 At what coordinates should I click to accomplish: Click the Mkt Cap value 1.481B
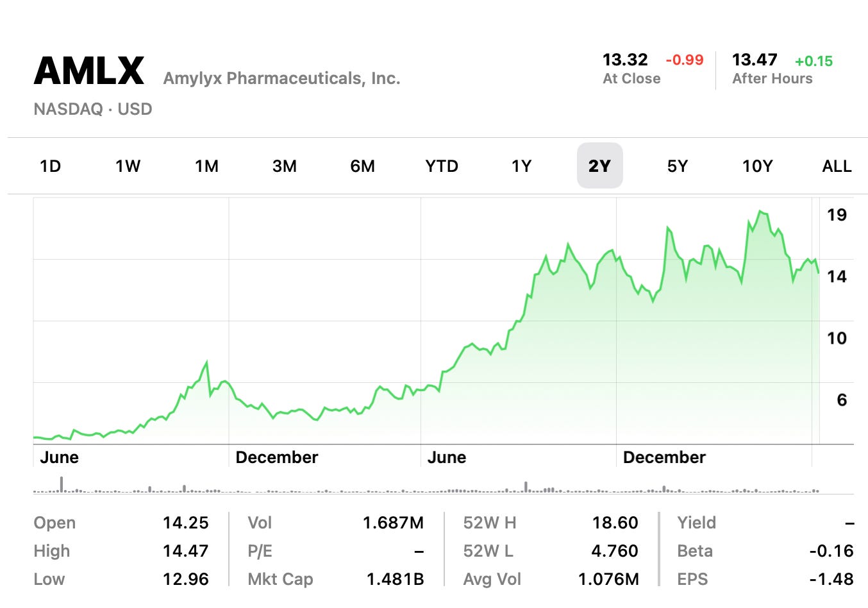click(x=395, y=579)
